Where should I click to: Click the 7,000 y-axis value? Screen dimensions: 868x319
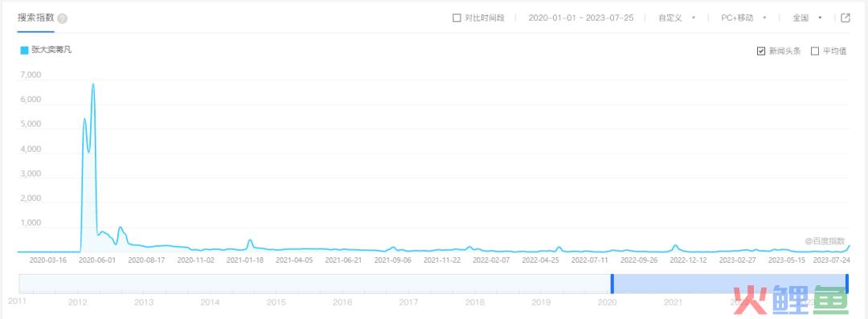point(31,75)
